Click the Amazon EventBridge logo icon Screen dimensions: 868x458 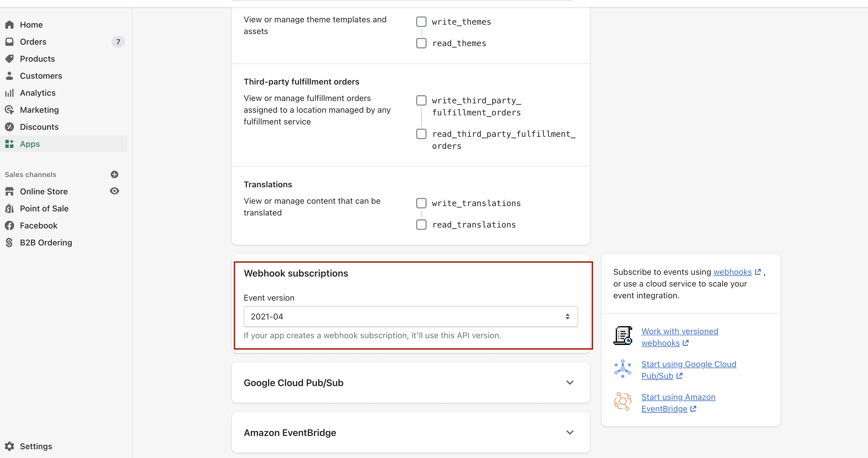[x=623, y=401]
